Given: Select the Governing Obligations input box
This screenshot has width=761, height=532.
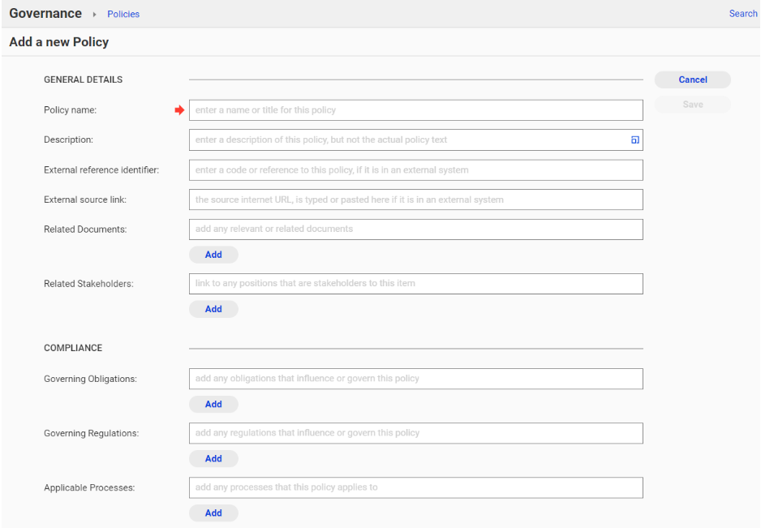Looking at the screenshot, I should [415, 378].
